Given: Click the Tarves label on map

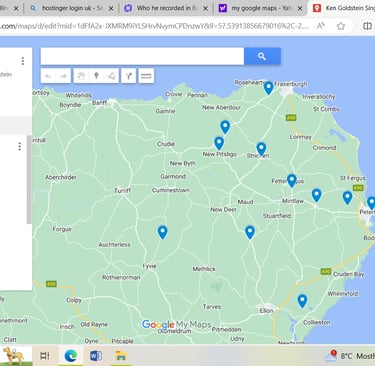Looking at the screenshot, I should pos(212,307).
